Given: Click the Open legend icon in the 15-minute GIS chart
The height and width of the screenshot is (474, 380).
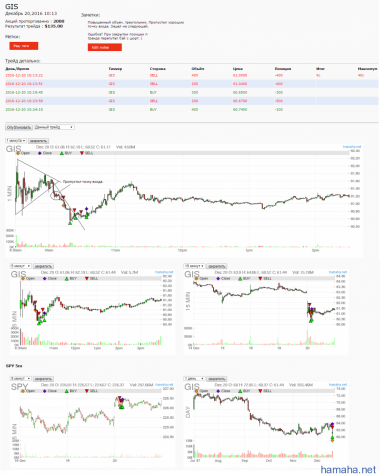Looking at the screenshot, I should [x=197, y=278].
